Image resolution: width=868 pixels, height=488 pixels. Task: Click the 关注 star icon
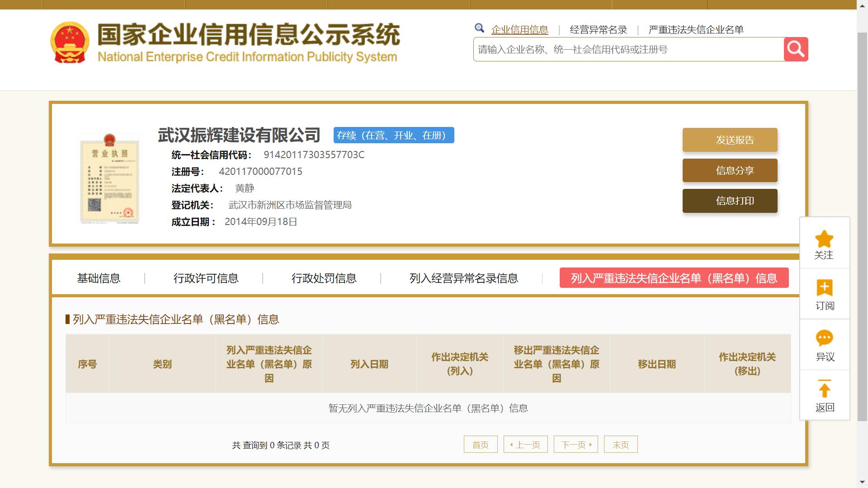tap(824, 239)
